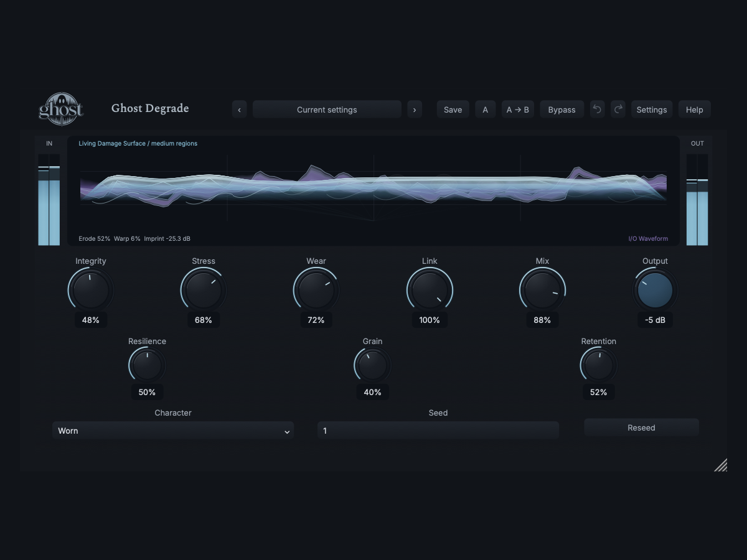Save the current preset
Screen dimensions: 747x560
pos(453,110)
